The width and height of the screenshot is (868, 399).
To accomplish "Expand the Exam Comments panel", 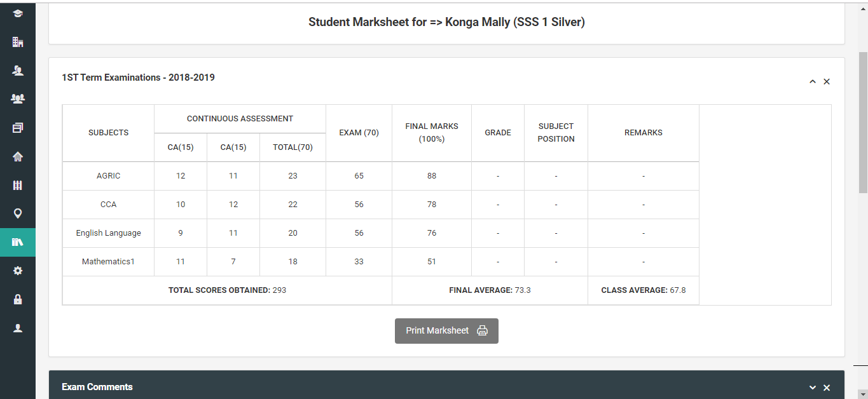I will [812, 388].
